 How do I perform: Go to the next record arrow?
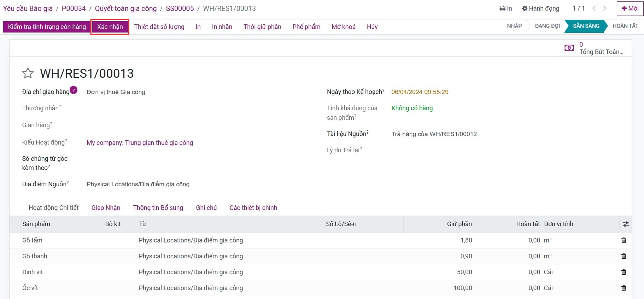605,8
